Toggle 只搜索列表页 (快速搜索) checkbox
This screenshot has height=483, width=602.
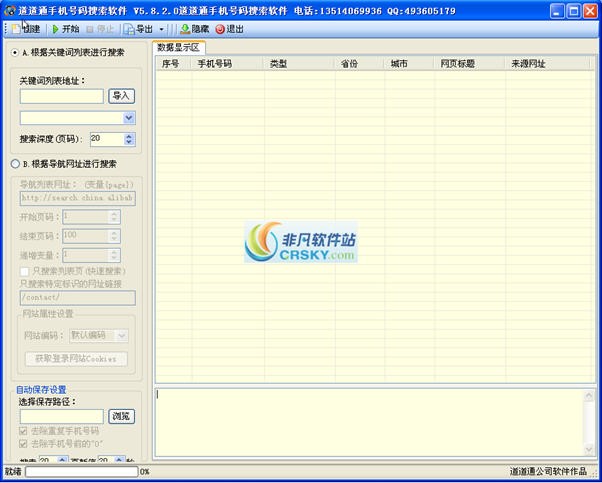pyautogui.click(x=24, y=271)
